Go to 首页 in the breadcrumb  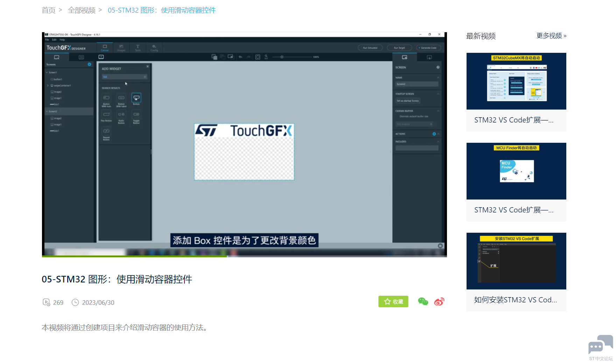click(49, 10)
